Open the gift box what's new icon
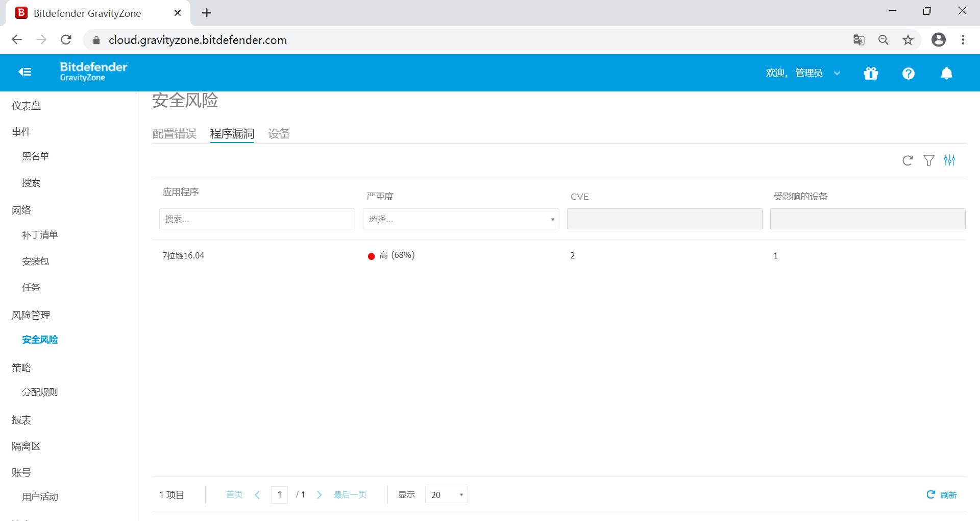This screenshot has height=521, width=980. coord(871,74)
